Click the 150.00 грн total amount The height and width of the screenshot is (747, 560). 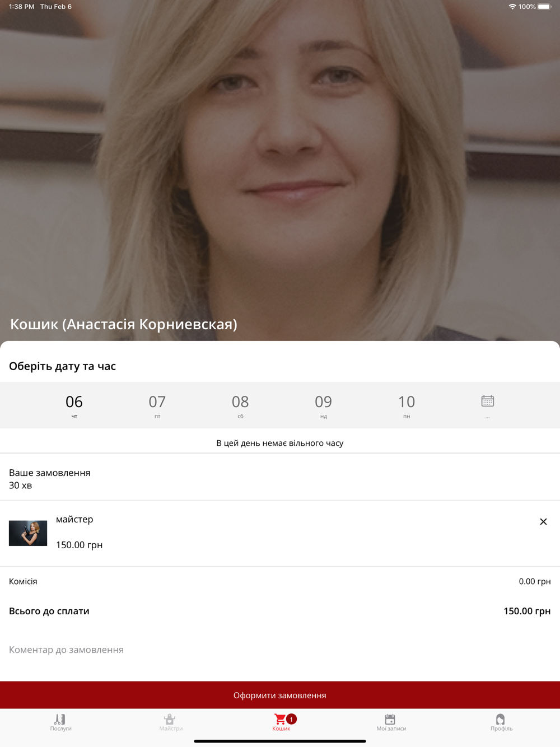pos(527,611)
